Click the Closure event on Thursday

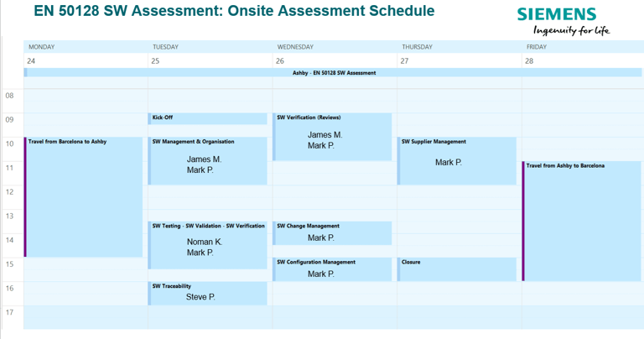coord(457,269)
